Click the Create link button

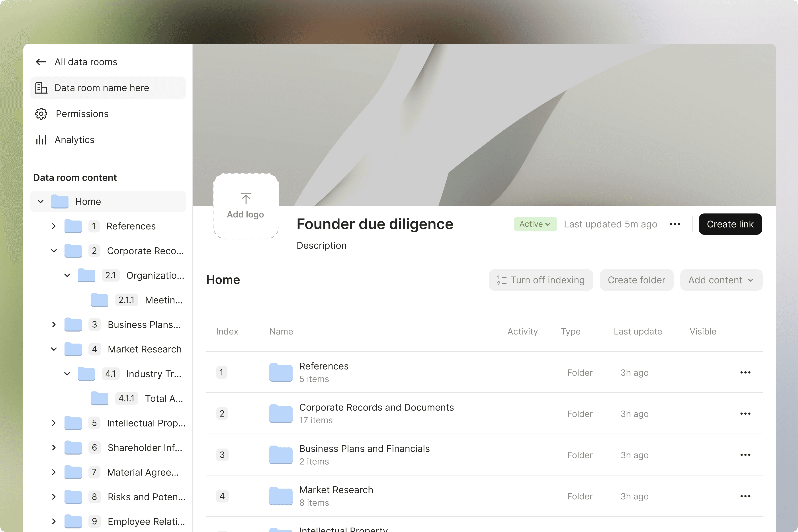(730, 224)
